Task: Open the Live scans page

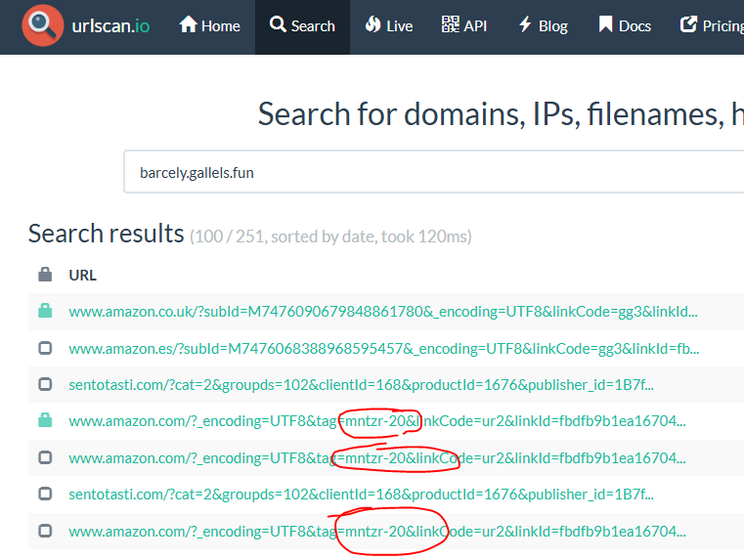Action: pyautogui.click(x=388, y=26)
